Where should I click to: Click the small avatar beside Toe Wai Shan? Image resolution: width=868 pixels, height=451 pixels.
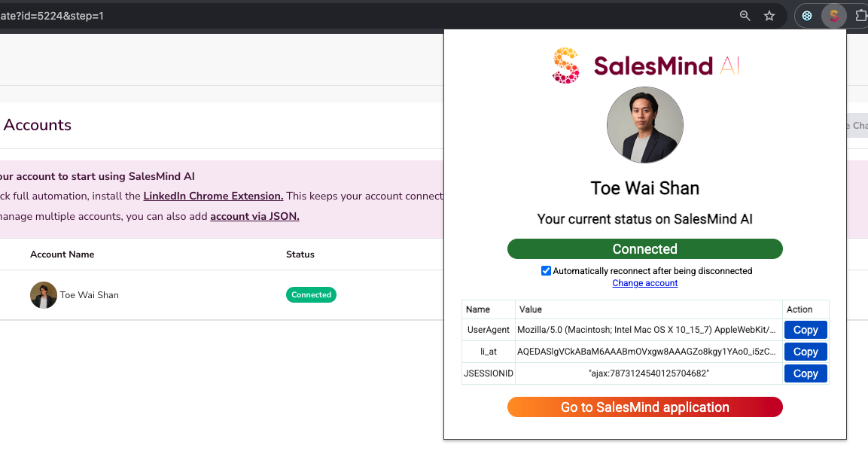click(44, 295)
